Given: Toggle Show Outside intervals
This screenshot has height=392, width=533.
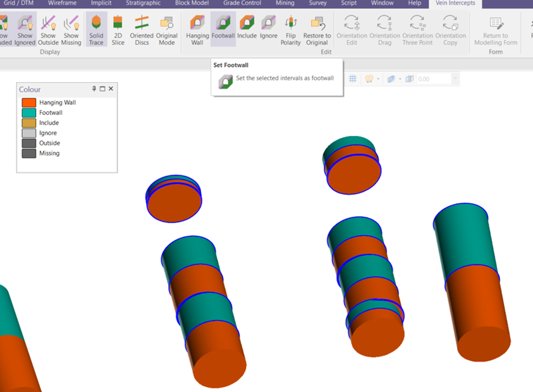Looking at the screenshot, I should pos(48,29).
